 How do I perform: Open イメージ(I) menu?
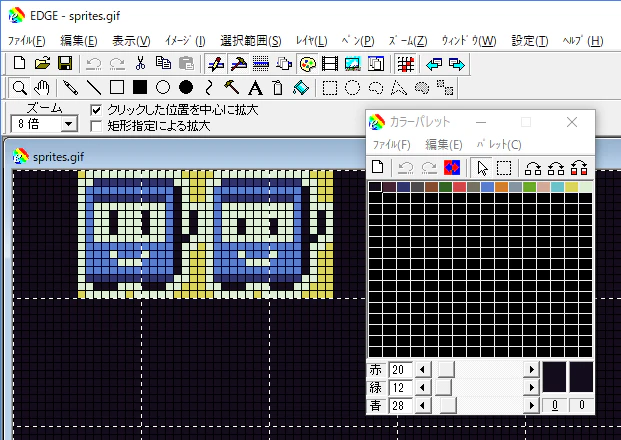point(185,40)
